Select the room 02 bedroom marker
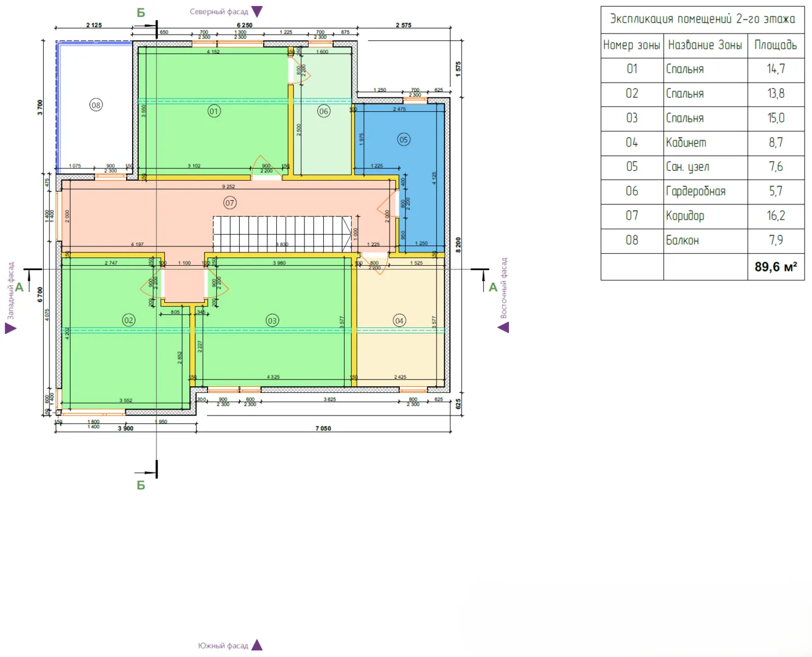Viewport: 812px width, 657px height. (128, 321)
